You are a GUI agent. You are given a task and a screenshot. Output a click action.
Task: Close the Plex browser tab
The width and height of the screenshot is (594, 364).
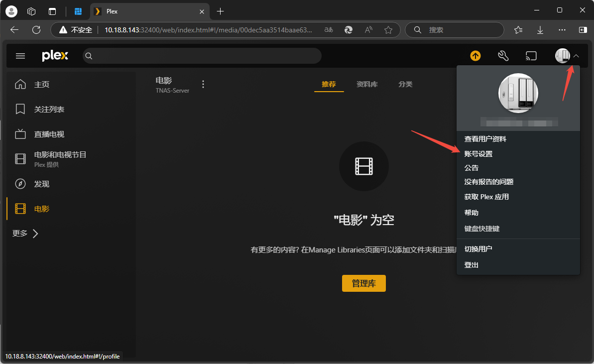[x=202, y=12]
